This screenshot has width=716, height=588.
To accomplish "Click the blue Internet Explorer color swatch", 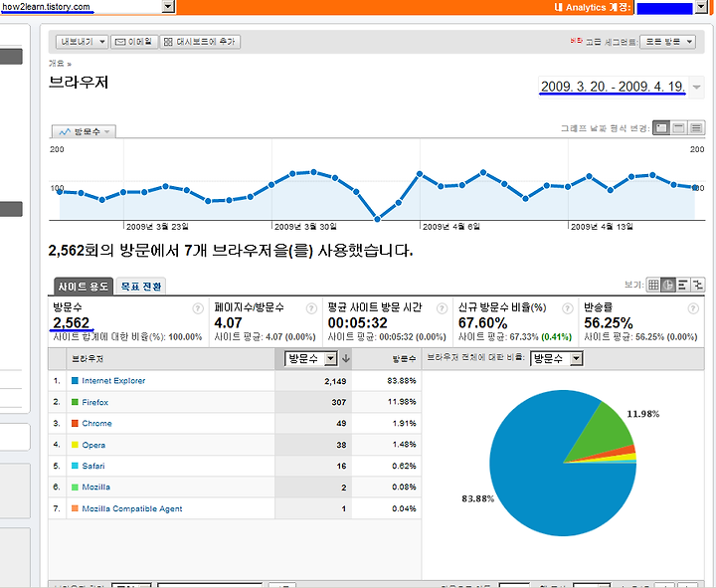I will point(75,381).
